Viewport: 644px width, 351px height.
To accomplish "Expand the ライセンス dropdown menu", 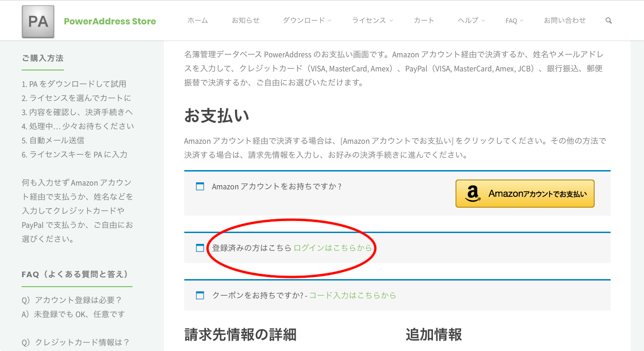I will point(372,21).
